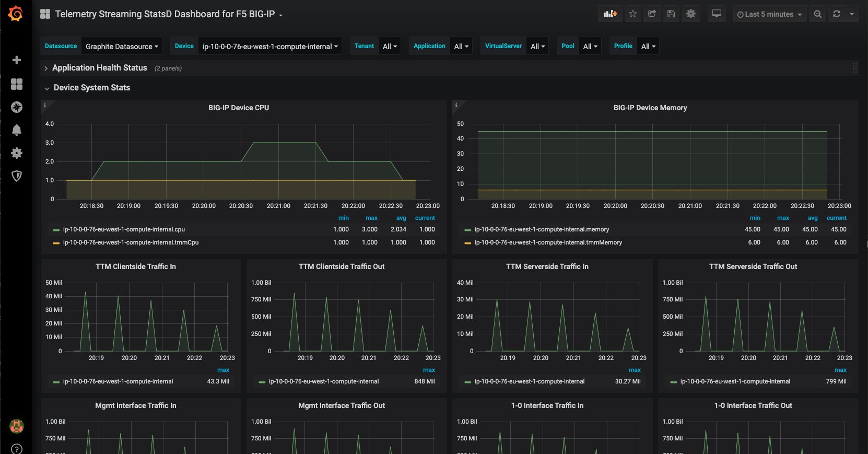Toggle the compute-internal.cpu legend series
Image resolution: width=868 pixels, height=454 pixels.
pyautogui.click(x=124, y=229)
